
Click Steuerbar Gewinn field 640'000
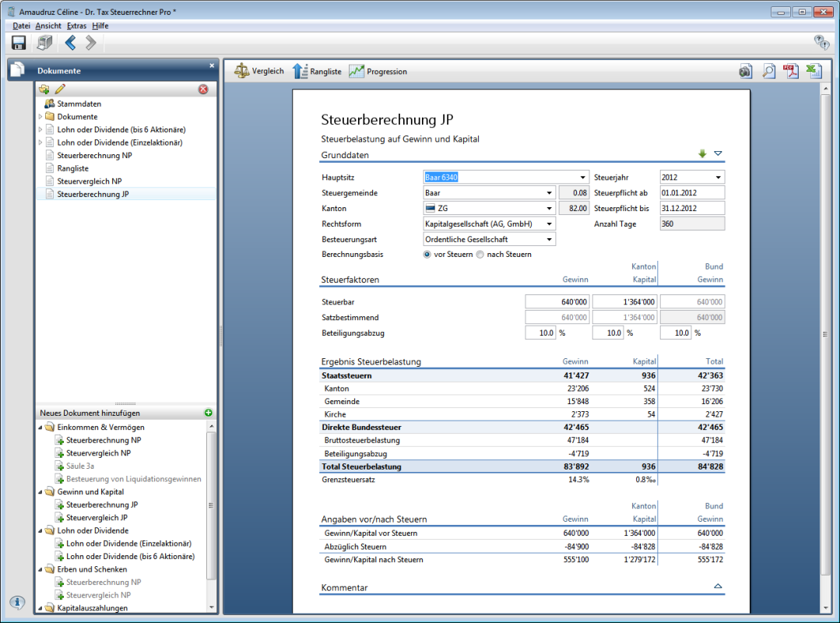pyautogui.click(x=557, y=302)
